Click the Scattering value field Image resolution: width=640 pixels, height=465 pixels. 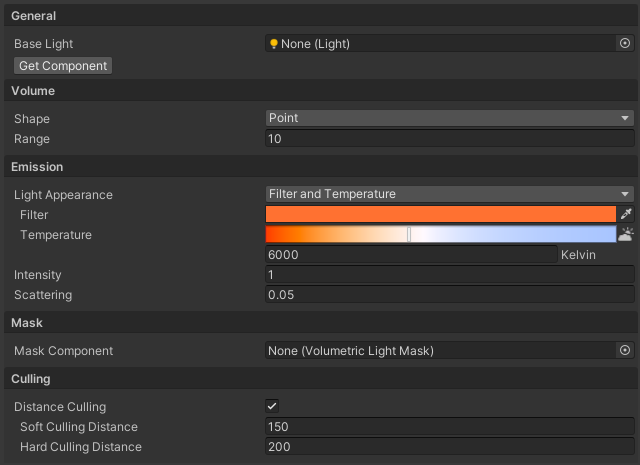tap(450, 295)
